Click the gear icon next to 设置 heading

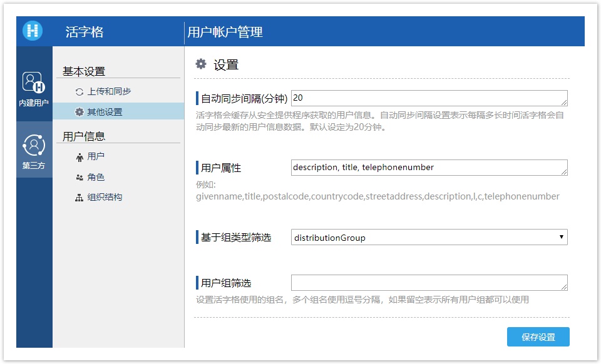point(201,64)
